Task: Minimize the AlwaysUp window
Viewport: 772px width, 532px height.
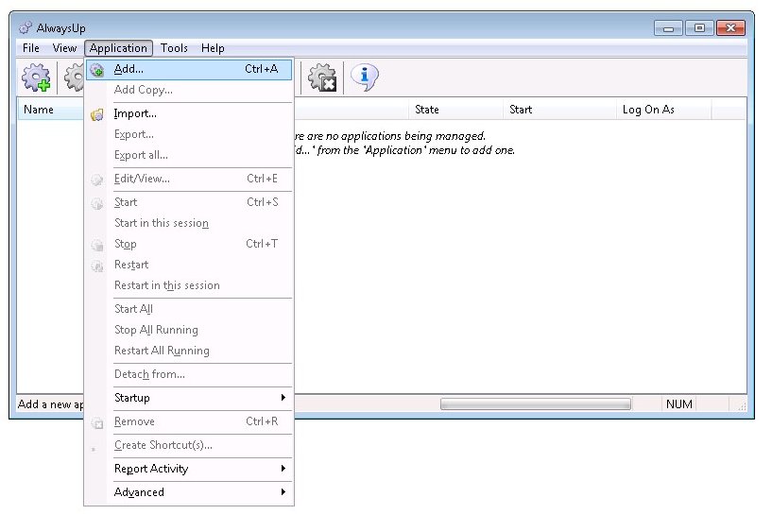Action: click(x=668, y=28)
